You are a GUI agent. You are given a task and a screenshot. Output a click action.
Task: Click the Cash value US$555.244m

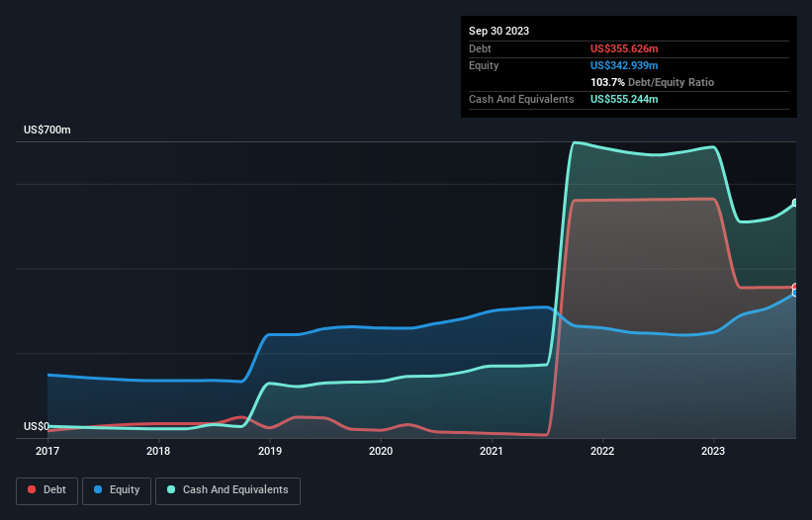(x=624, y=99)
